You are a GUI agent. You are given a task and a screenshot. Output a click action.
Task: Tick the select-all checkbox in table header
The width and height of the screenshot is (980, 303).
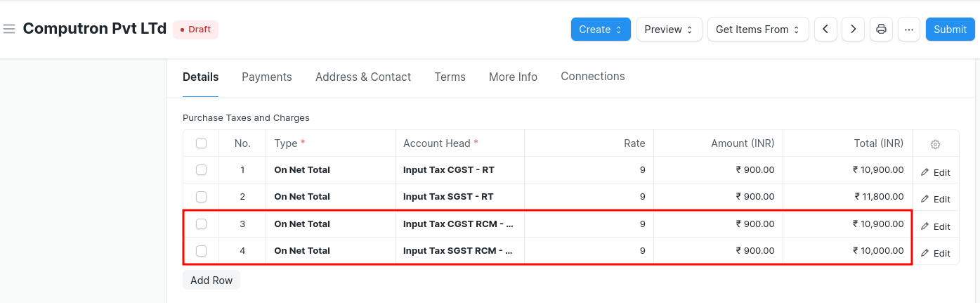tap(202, 143)
